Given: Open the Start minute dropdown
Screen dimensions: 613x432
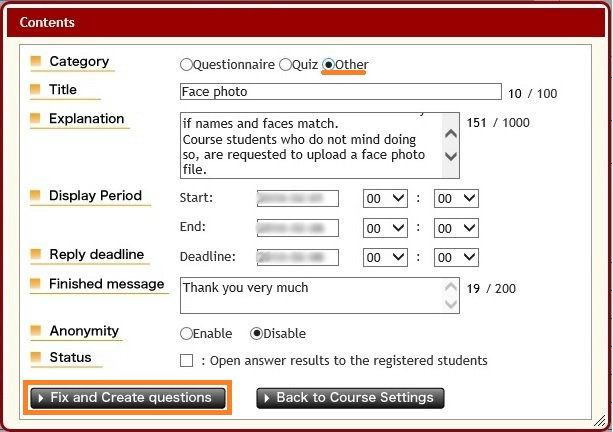Looking at the screenshot, I should tap(456, 199).
